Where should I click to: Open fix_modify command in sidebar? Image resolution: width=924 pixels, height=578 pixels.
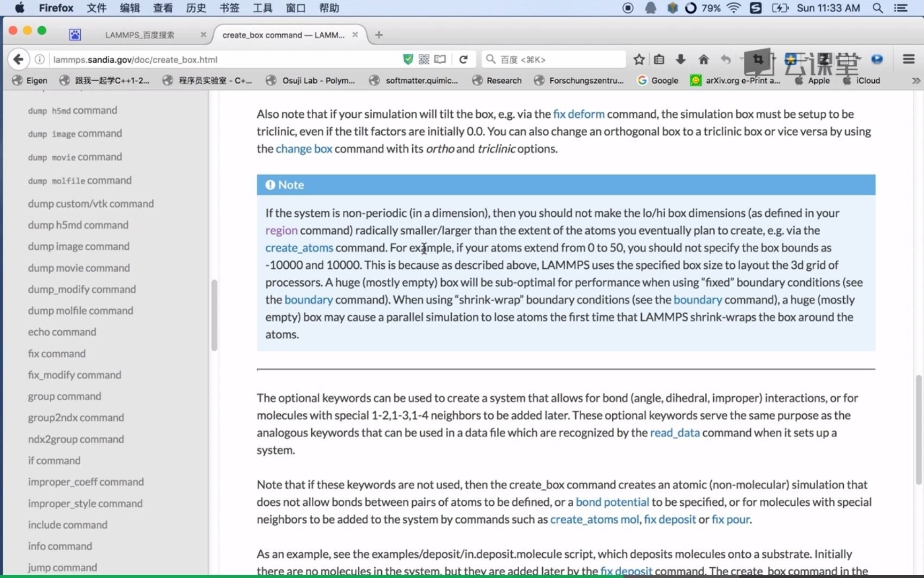tap(74, 375)
